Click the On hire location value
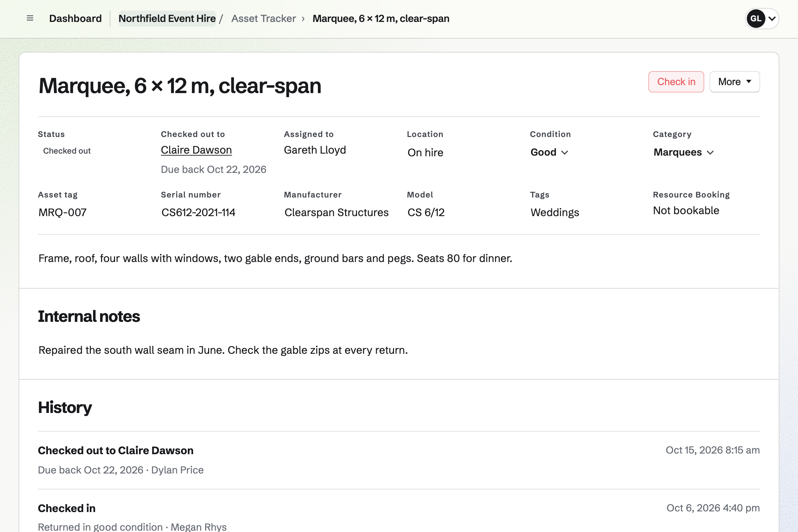The image size is (798, 532). (x=425, y=153)
